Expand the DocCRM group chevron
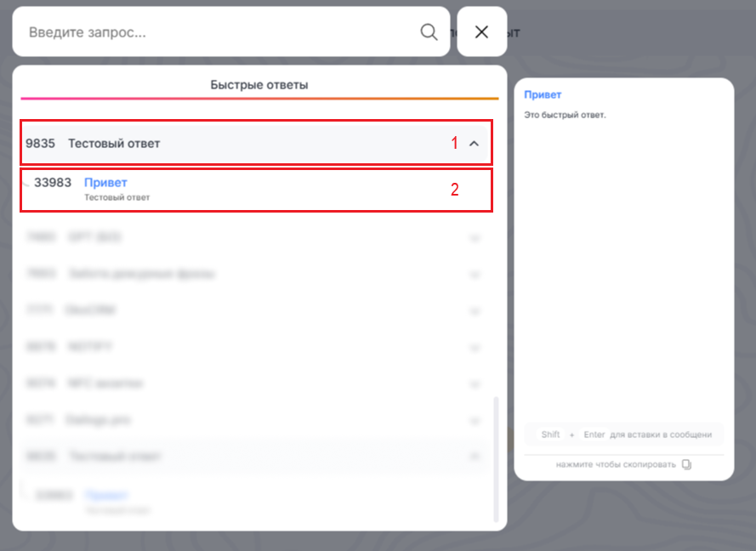The width and height of the screenshot is (756, 551). (x=475, y=311)
